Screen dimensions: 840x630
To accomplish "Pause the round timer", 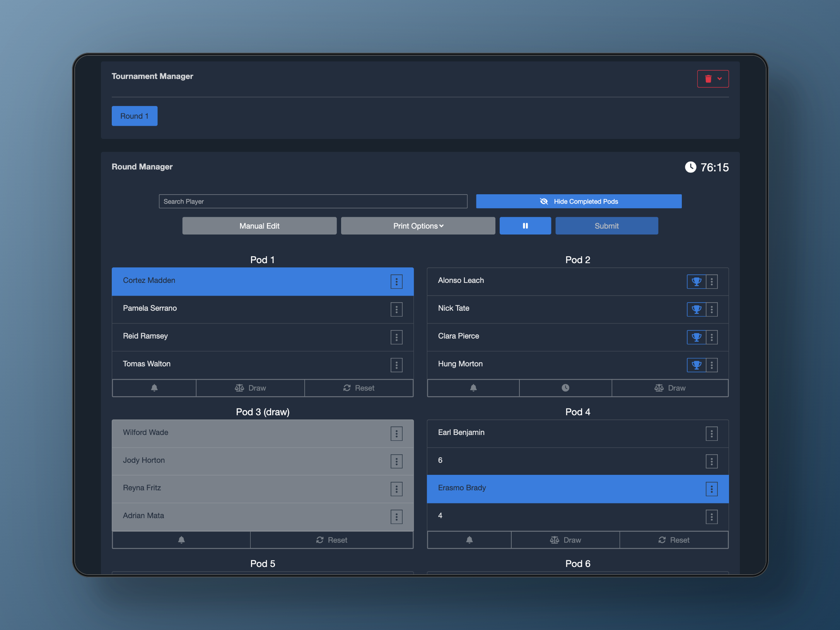I will pyautogui.click(x=525, y=226).
